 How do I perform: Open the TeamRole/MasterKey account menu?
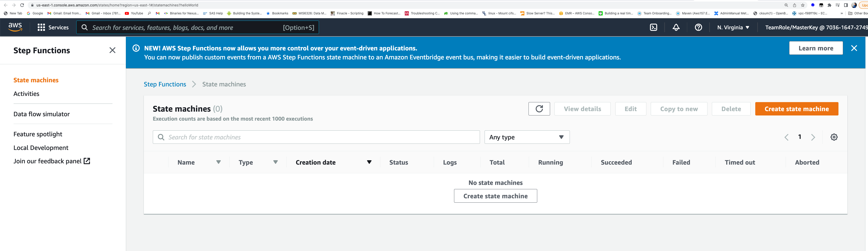pyautogui.click(x=816, y=27)
